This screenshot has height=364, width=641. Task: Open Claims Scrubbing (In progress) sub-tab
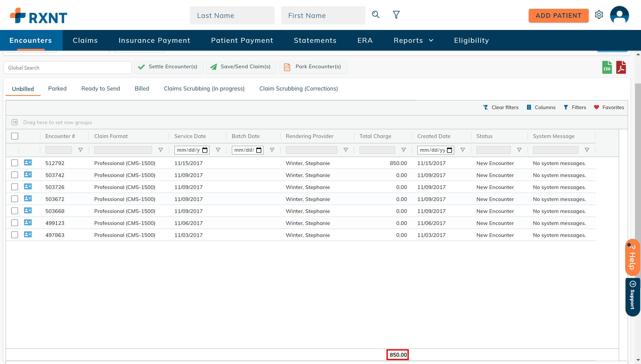[204, 89]
